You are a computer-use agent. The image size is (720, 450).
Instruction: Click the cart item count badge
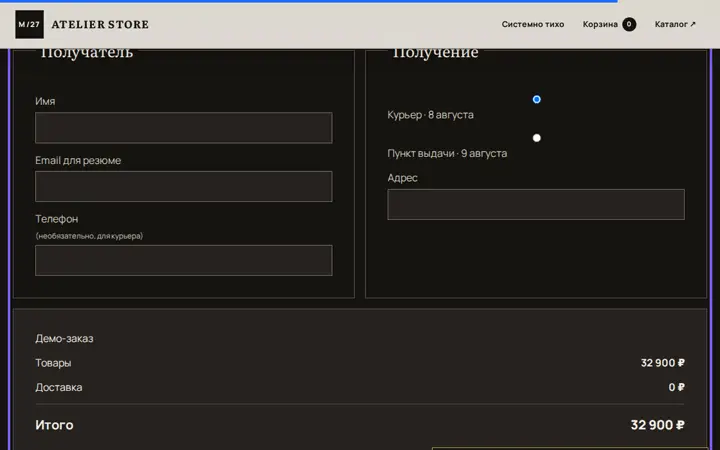click(629, 24)
